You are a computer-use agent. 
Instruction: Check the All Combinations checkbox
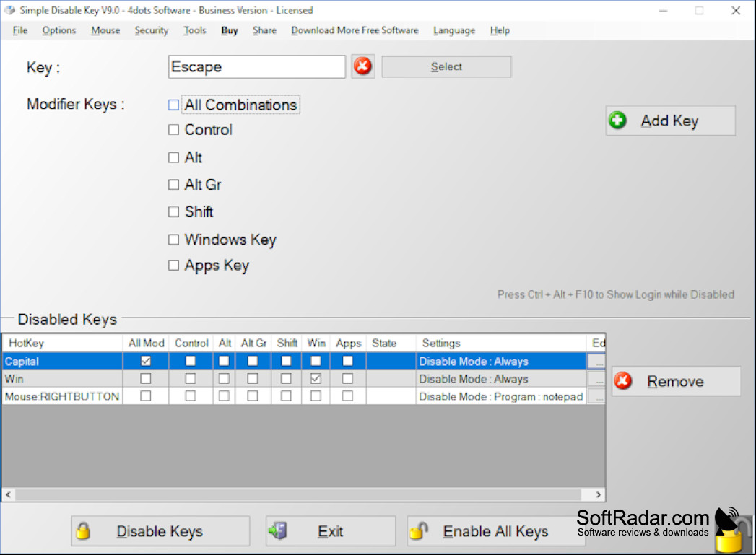[173, 105]
